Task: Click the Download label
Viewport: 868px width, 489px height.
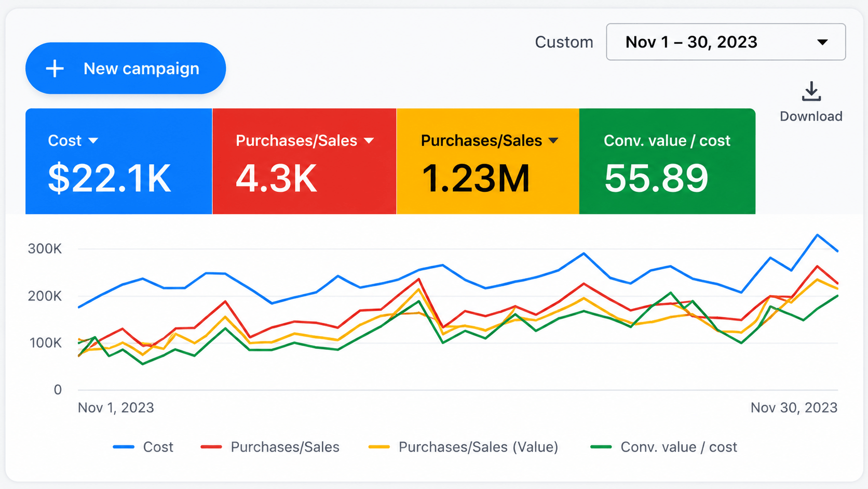Action: pyautogui.click(x=811, y=116)
